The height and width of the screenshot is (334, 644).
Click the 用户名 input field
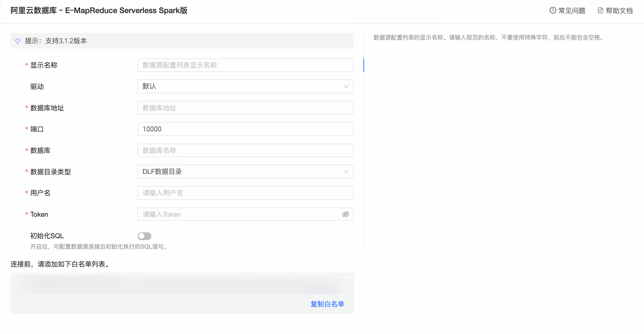tap(245, 193)
